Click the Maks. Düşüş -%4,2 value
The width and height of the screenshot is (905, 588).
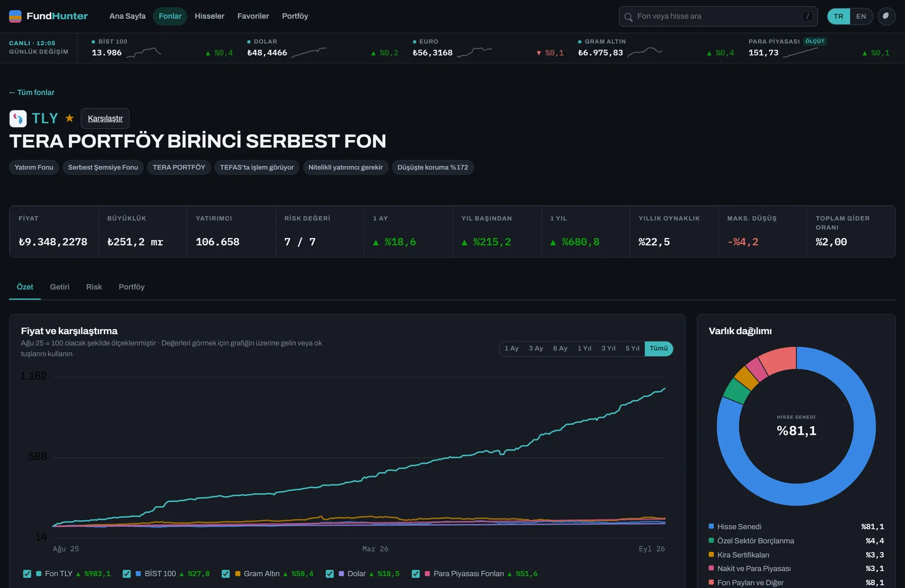coord(743,242)
